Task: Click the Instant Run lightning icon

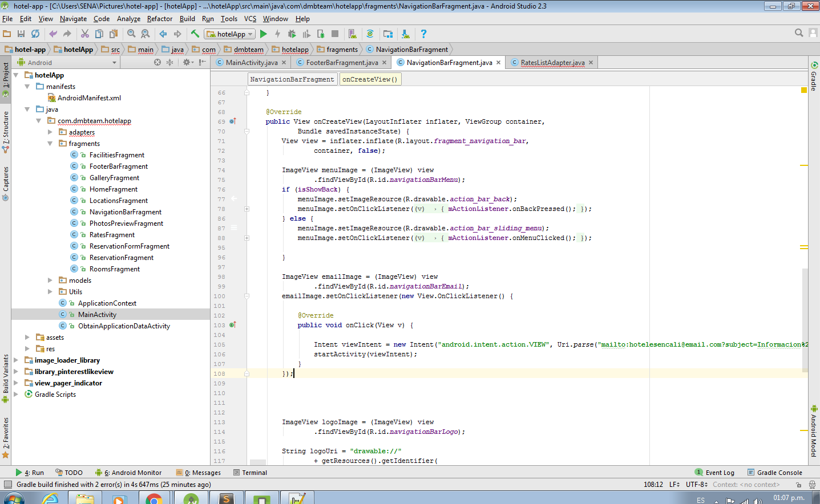Action: [278, 34]
